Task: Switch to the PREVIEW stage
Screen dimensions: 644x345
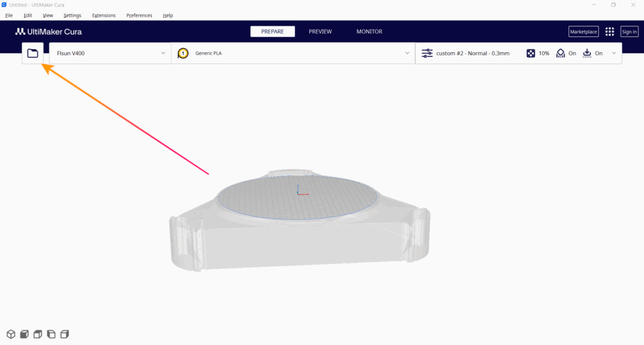Action: 320,31
